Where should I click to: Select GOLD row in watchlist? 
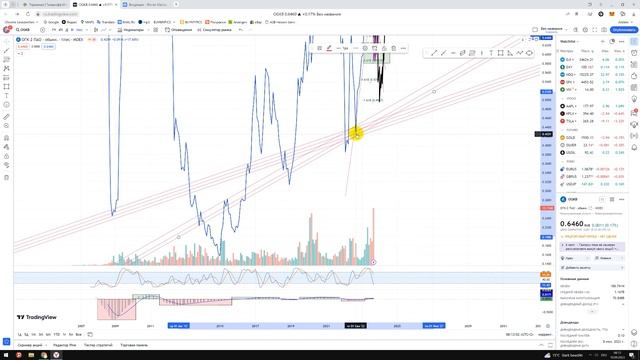pos(592,138)
